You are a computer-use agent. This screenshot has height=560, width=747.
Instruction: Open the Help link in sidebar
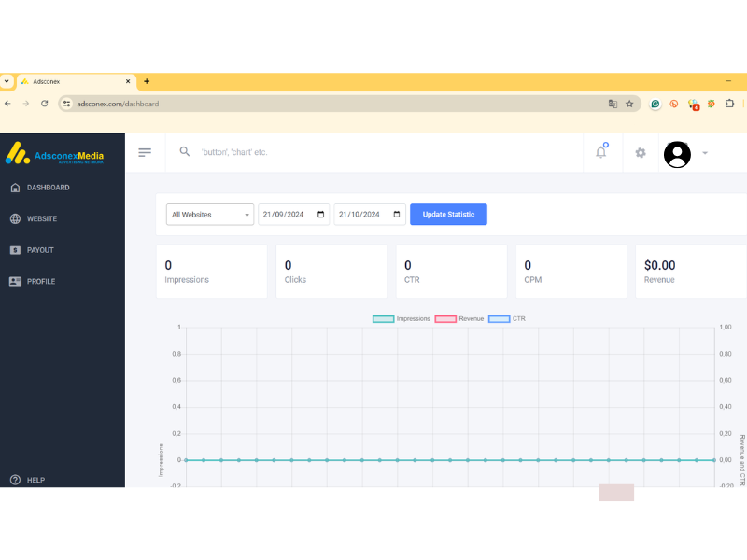[x=35, y=480]
